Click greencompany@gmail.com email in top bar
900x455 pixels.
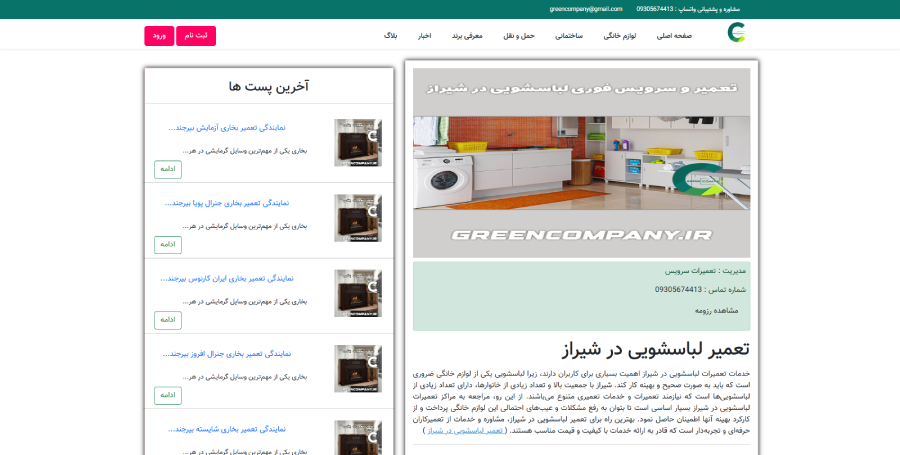click(x=585, y=9)
